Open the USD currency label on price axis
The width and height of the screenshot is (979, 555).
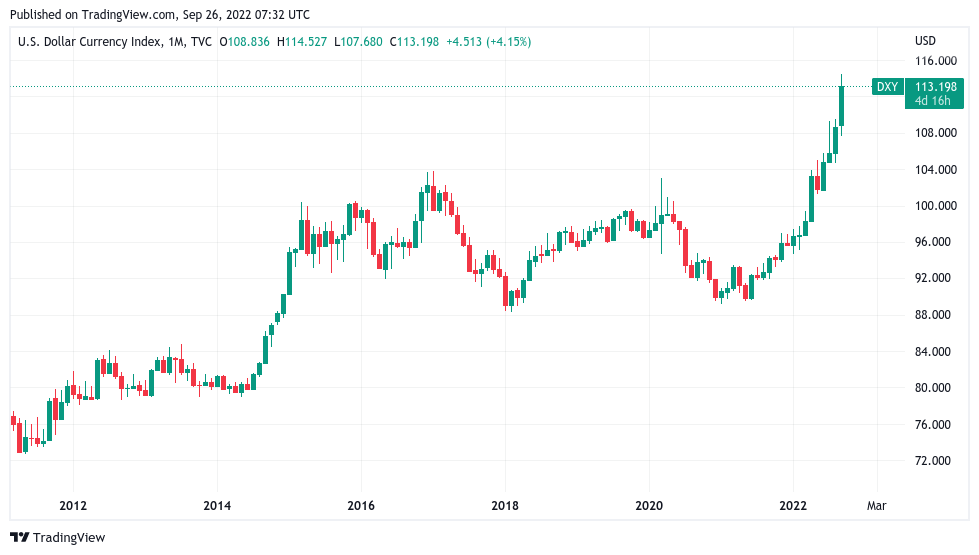pyautogui.click(x=925, y=41)
